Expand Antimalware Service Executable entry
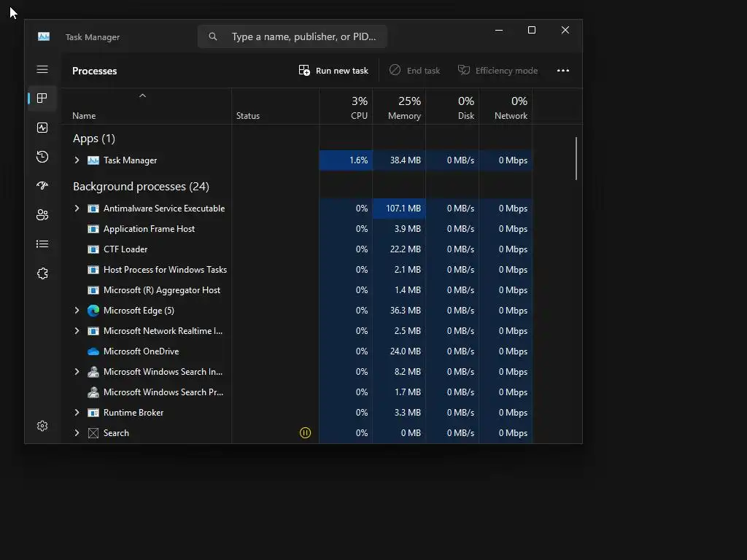The height and width of the screenshot is (560, 747). 77,209
